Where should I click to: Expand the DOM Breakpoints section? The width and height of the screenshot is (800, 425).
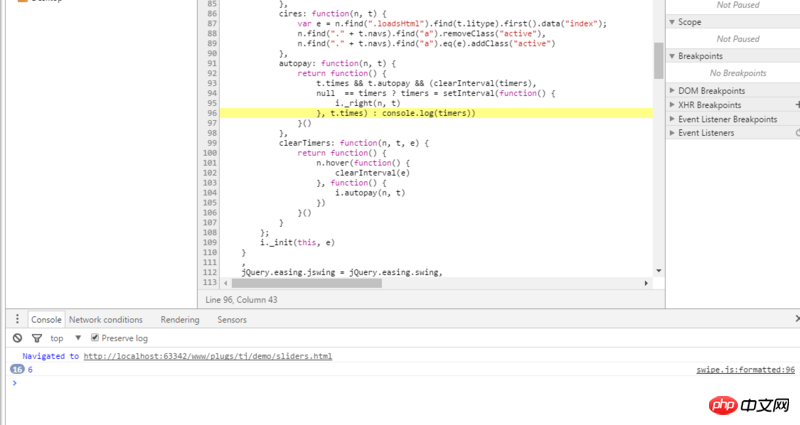pos(672,90)
